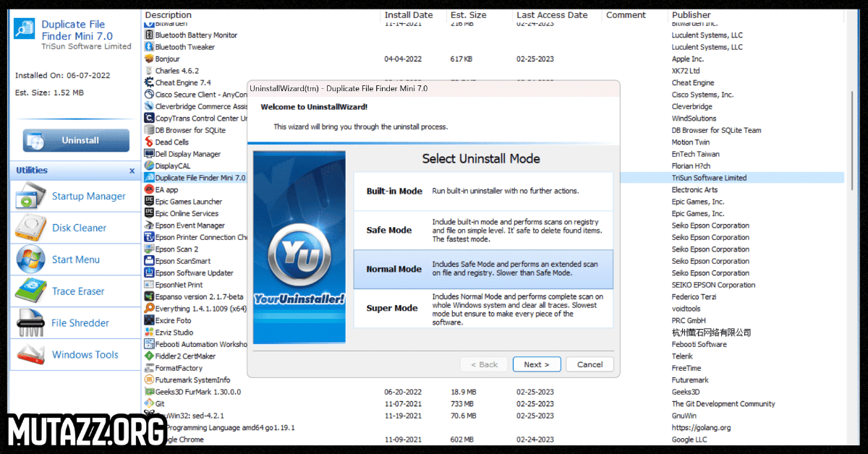Launch the Disk Cleaner tool
868x454 pixels.
72,228
